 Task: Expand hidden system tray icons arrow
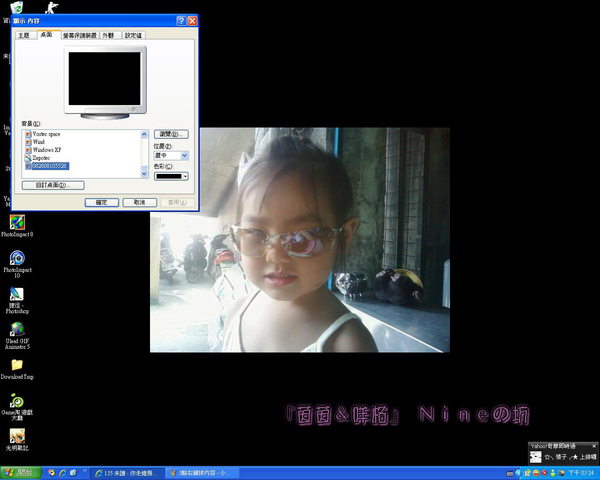click(x=518, y=473)
